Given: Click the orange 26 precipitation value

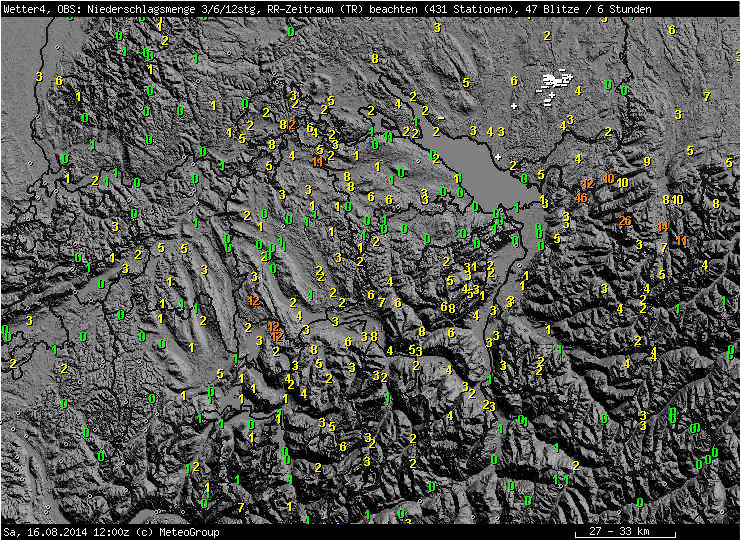Looking at the screenshot, I should (625, 221).
